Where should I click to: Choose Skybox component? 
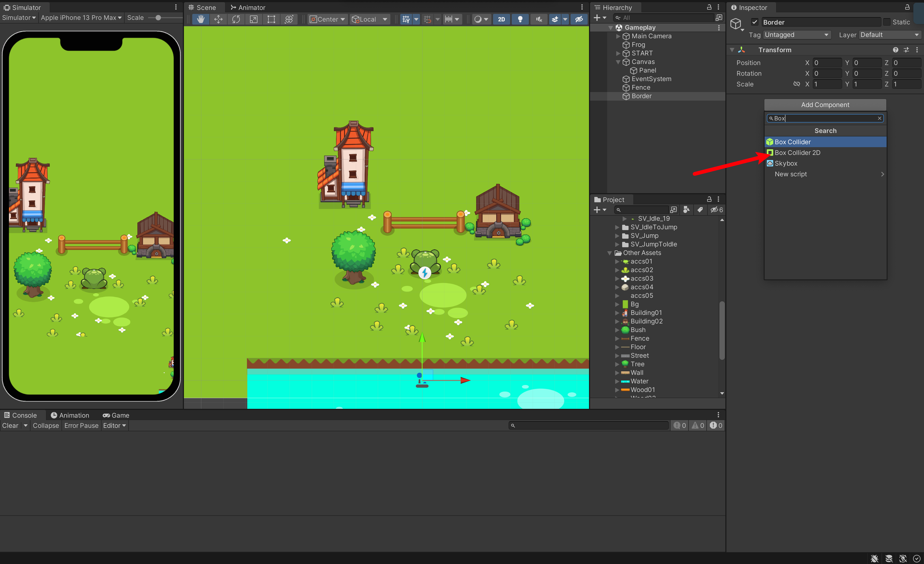pos(825,164)
